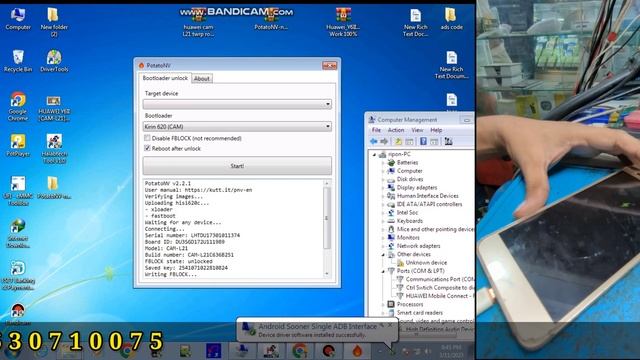The height and width of the screenshot is (360, 640).
Task: Click 'Writing FBLOCK...' log line
Action: pos(171,274)
